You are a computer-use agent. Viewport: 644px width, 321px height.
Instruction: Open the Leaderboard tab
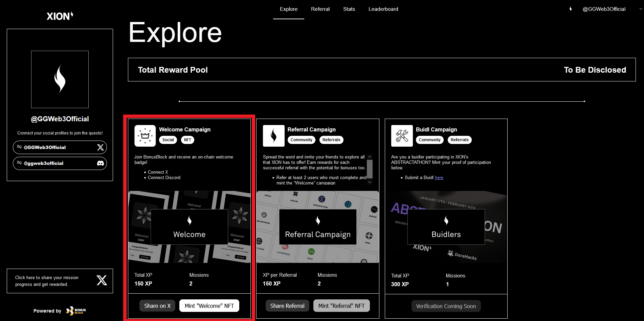(383, 9)
